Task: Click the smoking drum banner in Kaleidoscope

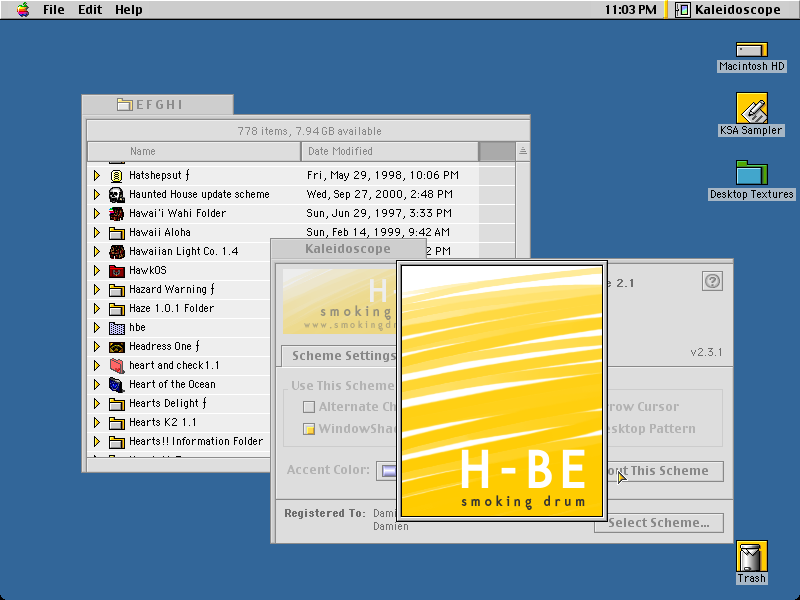Action: point(340,302)
